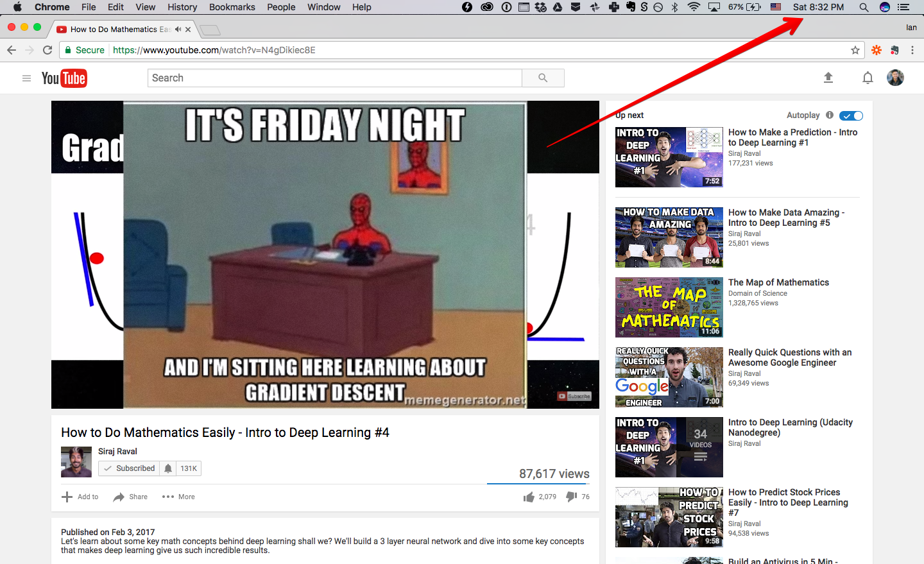Viewport: 924px width, 564px height.
Task: Click the Siraj Raval channel avatar
Action: [76, 462]
